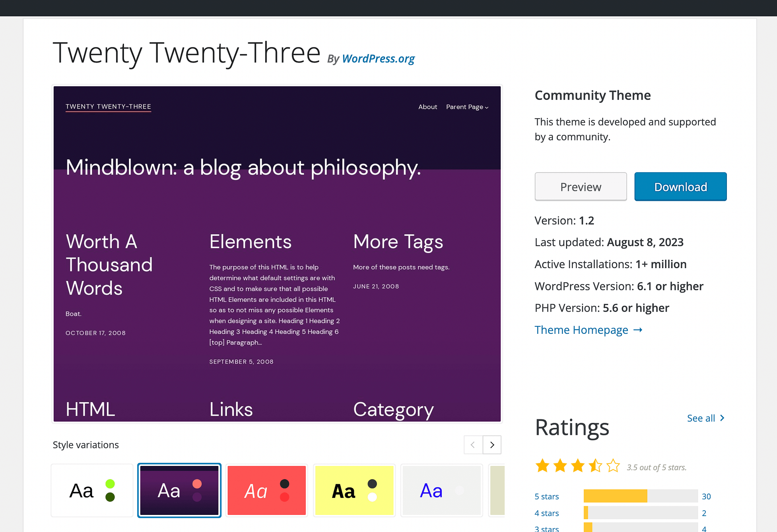The width and height of the screenshot is (777, 532).
Task: Click the empty fifth rating star
Action: pos(612,465)
